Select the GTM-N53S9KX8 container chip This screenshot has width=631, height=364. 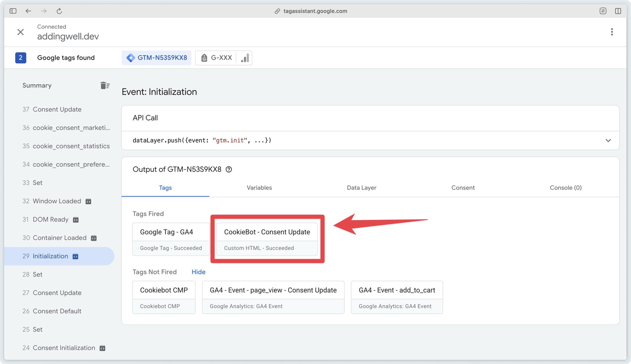(x=156, y=58)
